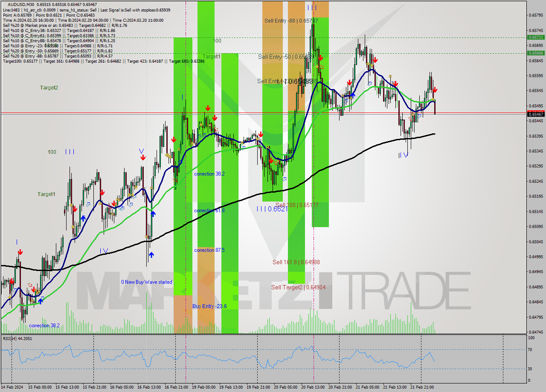Click the 'Sell Entry -88 | 0.65787' label
This screenshot has width=546, height=392.
pyautogui.click(x=291, y=20)
